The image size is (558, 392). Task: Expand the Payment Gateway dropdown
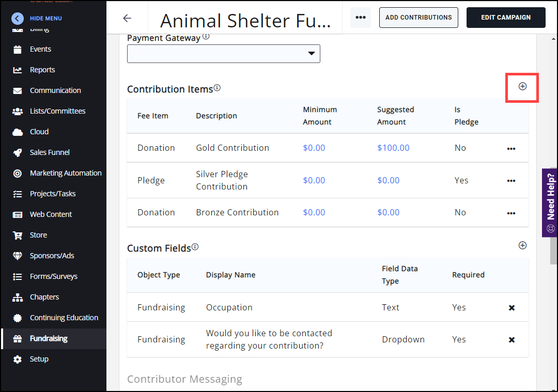(224, 54)
